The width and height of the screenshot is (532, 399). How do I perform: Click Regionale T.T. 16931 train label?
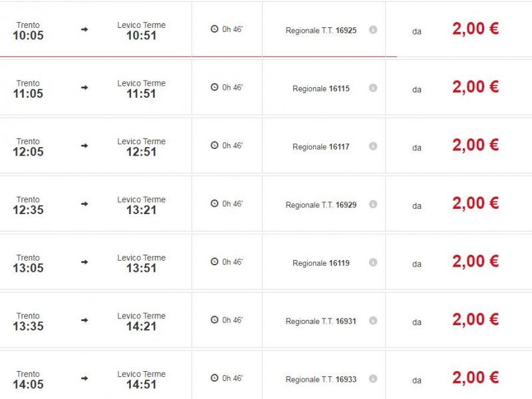pos(321,321)
